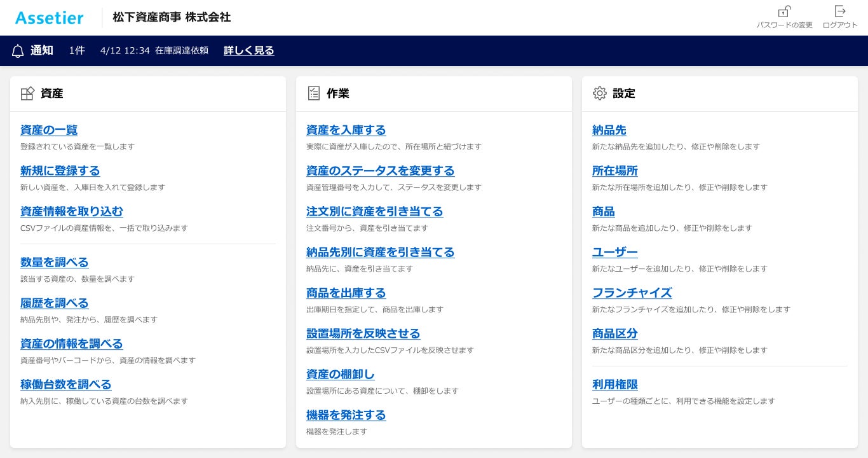Select 稼働台数を調べる
Viewport: 868px width, 458px height.
(x=65, y=384)
